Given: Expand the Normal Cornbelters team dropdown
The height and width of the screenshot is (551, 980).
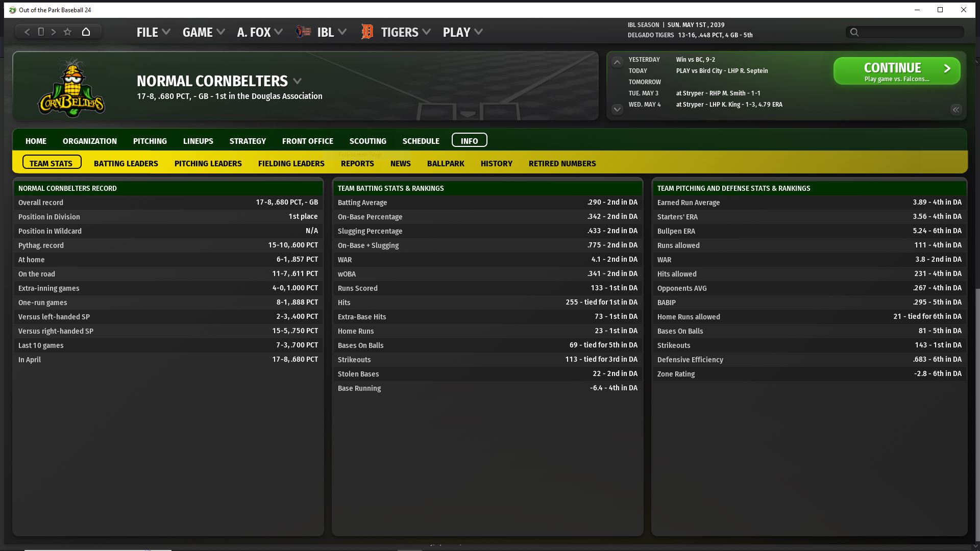Looking at the screenshot, I should pyautogui.click(x=298, y=81).
